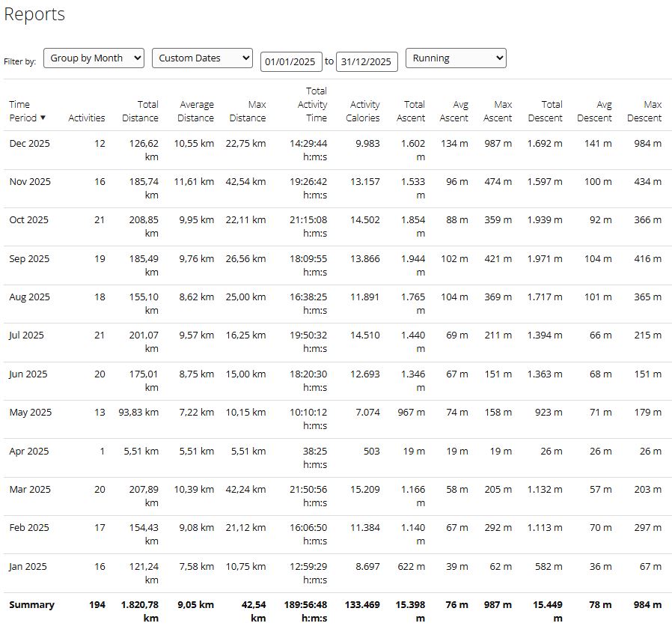Sort the table by Activity Calories
The image size is (672, 632).
coord(363,111)
